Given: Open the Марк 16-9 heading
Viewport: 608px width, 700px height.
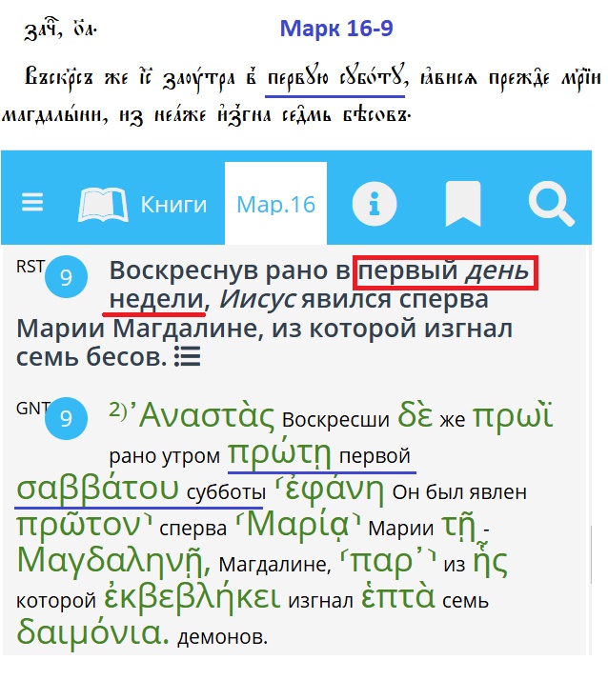Looking at the screenshot, I should coord(336,29).
